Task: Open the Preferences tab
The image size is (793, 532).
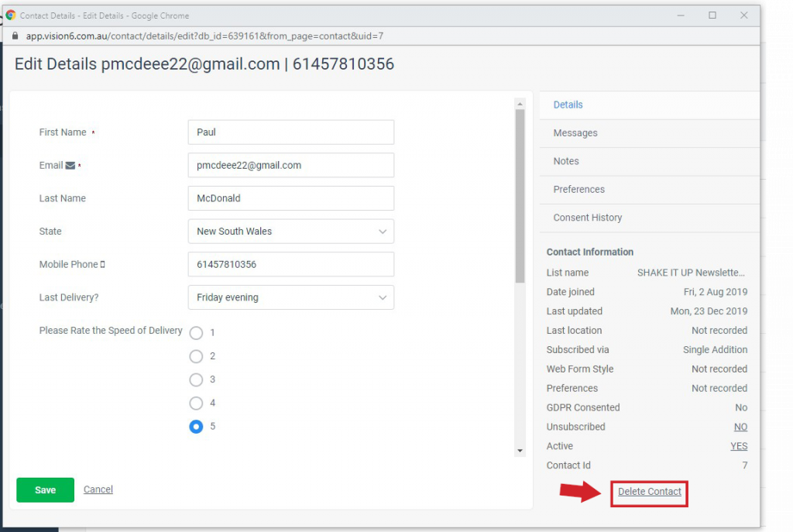Action: pyautogui.click(x=650, y=190)
